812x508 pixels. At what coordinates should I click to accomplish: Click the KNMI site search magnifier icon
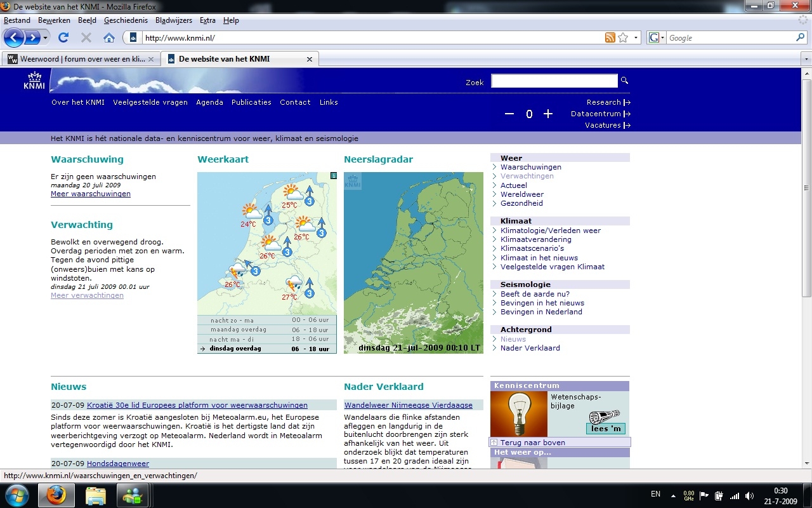(624, 81)
